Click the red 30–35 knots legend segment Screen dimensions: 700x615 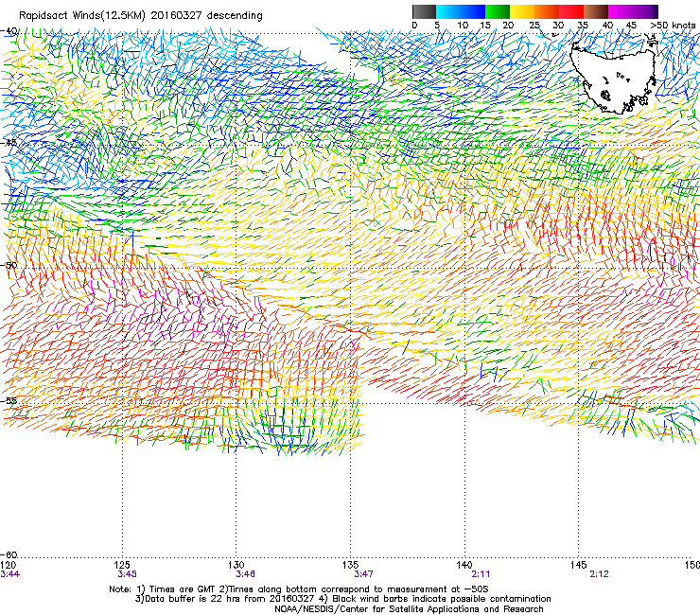pyautogui.click(x=571, y=11)
